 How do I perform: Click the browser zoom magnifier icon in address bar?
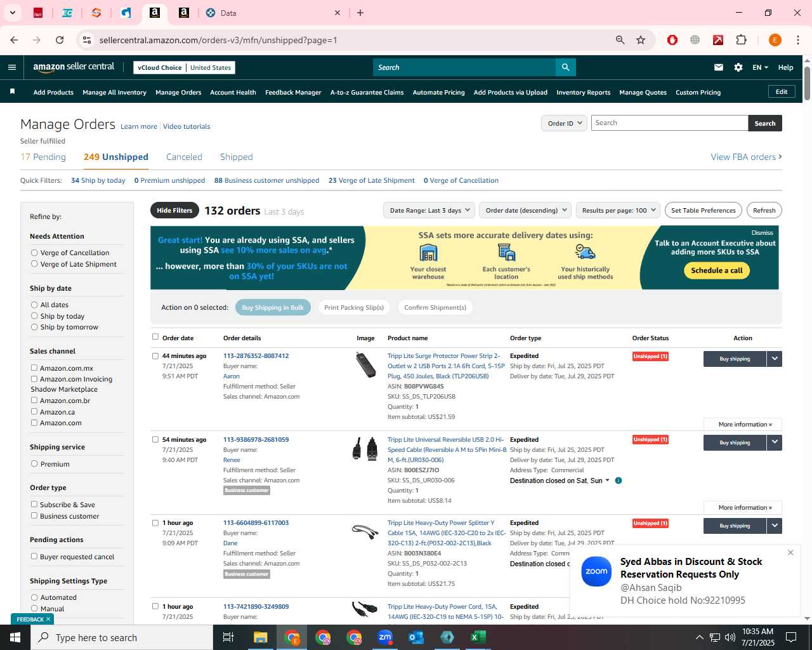point(620,40)
